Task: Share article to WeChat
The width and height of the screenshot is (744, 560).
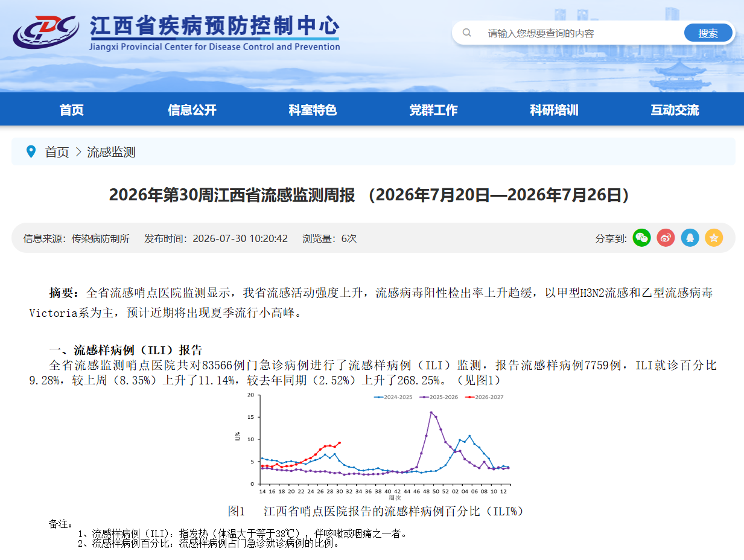Action: (x=641, y=238)
